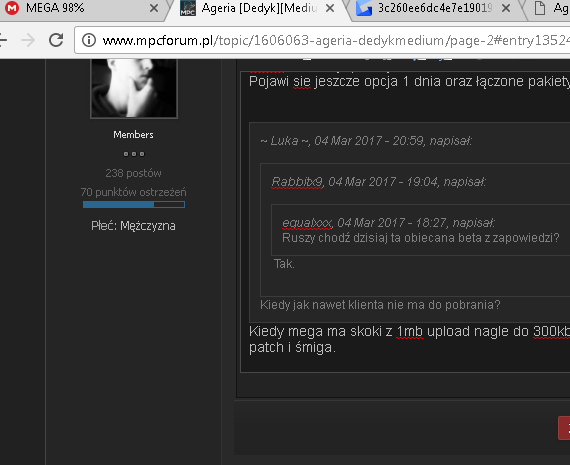The image size is (570, 465).
Task: Close the MEGA 98% tab
Action: (154, 8)
